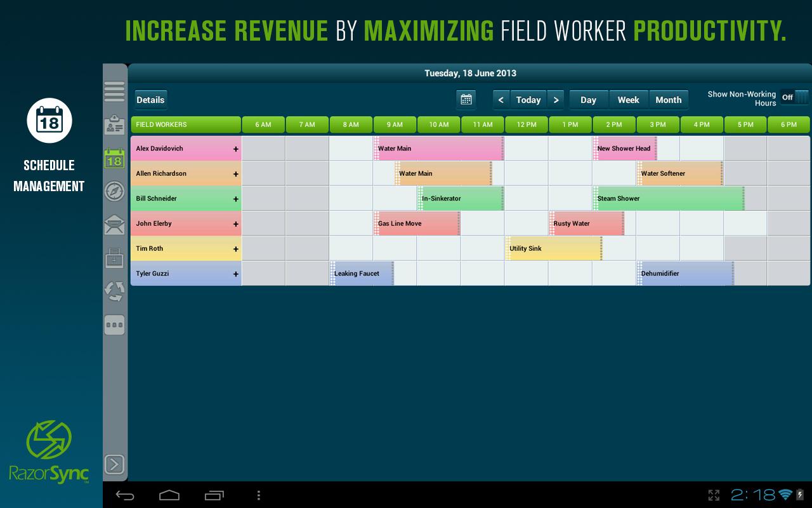This screenshot has width=812, height=508.
Task: Select the calendar schedule icon in sidebar
Action: point(114,159)
